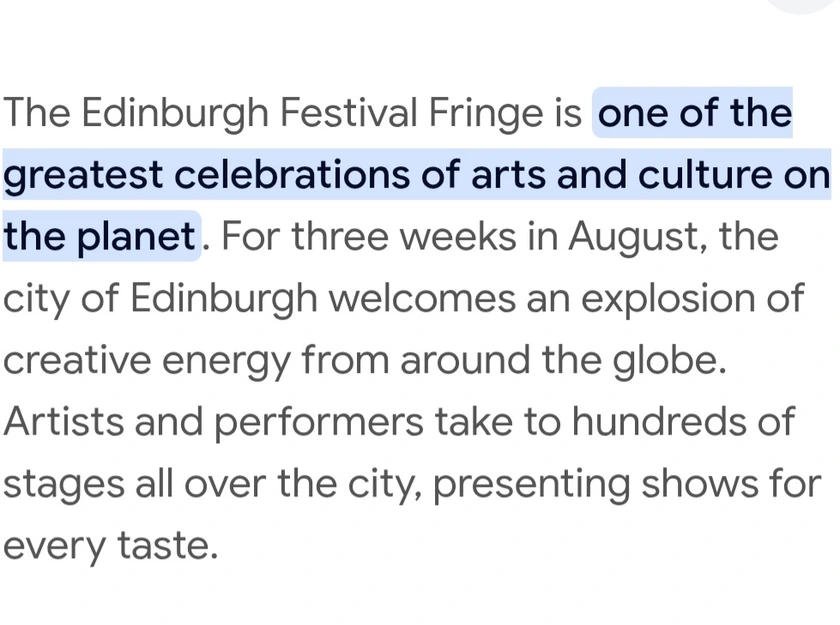
Task: Click the word "taste" at the paragraph end
Action: (168, 546)
